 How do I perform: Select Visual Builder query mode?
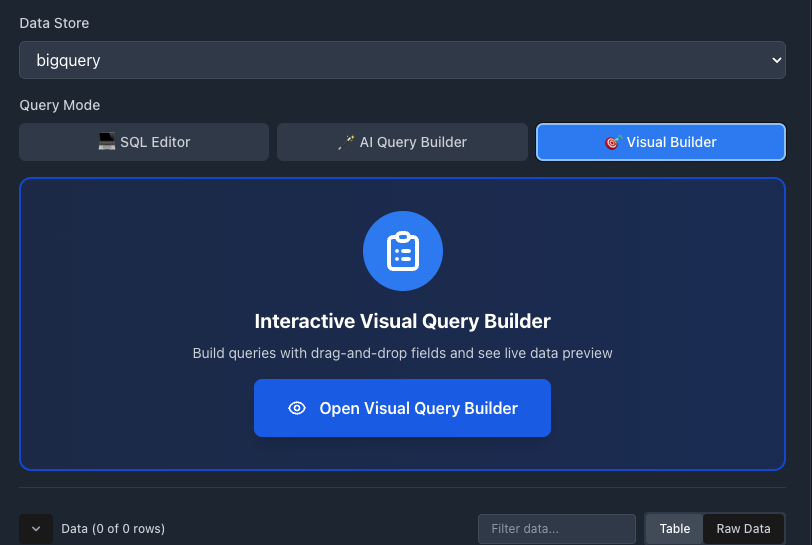click(x=661, y=142)
